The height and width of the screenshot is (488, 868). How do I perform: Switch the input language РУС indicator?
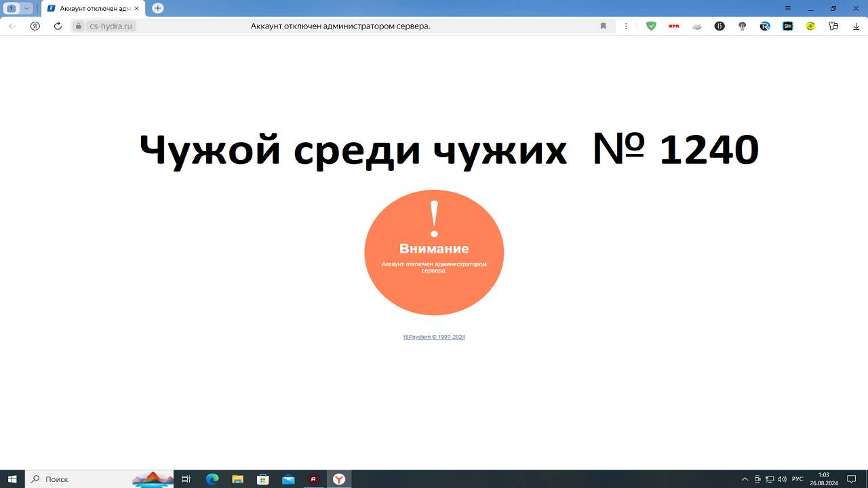797,479
